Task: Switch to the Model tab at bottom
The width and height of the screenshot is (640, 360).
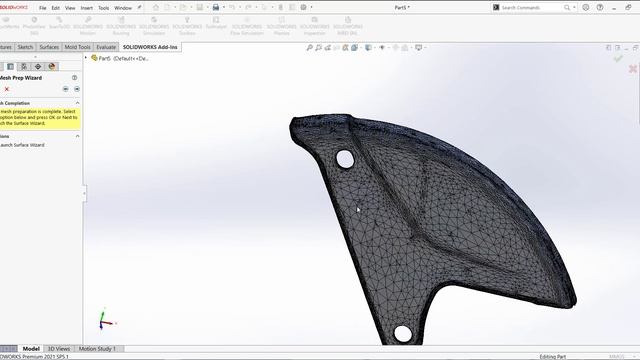Action: pos(31,349)
